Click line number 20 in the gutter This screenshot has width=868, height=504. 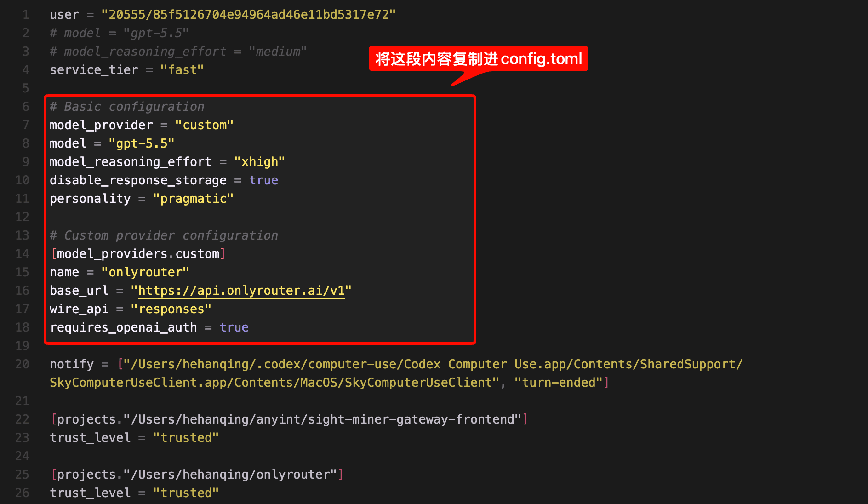click(x=22, y=364)
